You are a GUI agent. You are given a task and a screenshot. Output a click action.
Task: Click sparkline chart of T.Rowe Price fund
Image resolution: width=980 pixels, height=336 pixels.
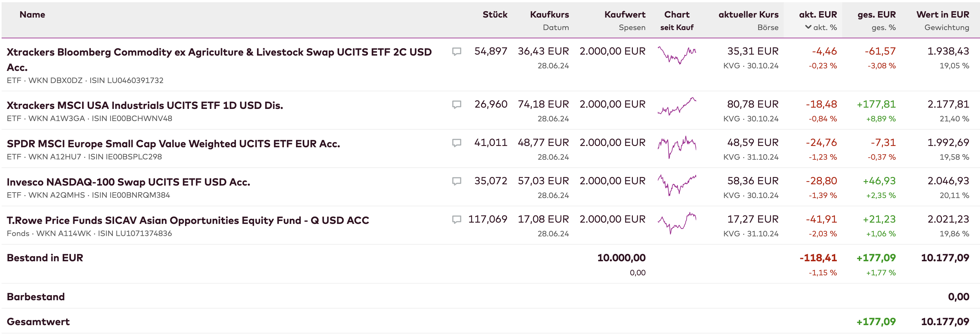pyautogui.click(x=677, y=223)
